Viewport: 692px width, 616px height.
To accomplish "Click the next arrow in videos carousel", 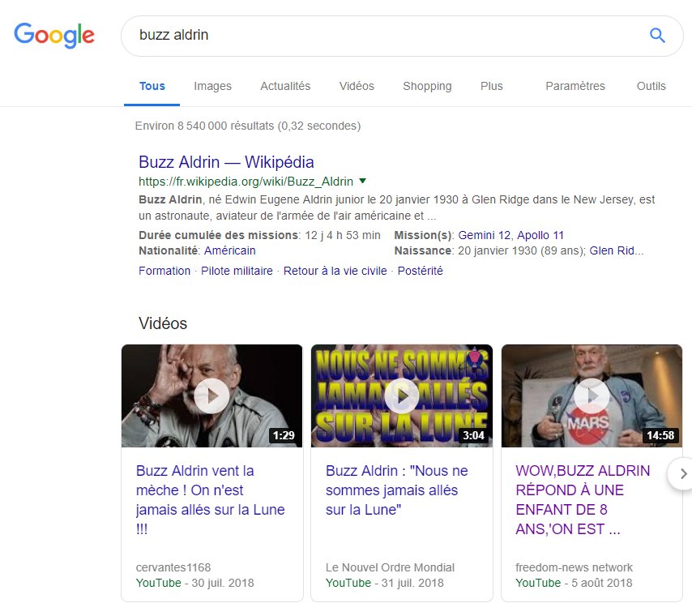I will (x=683, y=474).
